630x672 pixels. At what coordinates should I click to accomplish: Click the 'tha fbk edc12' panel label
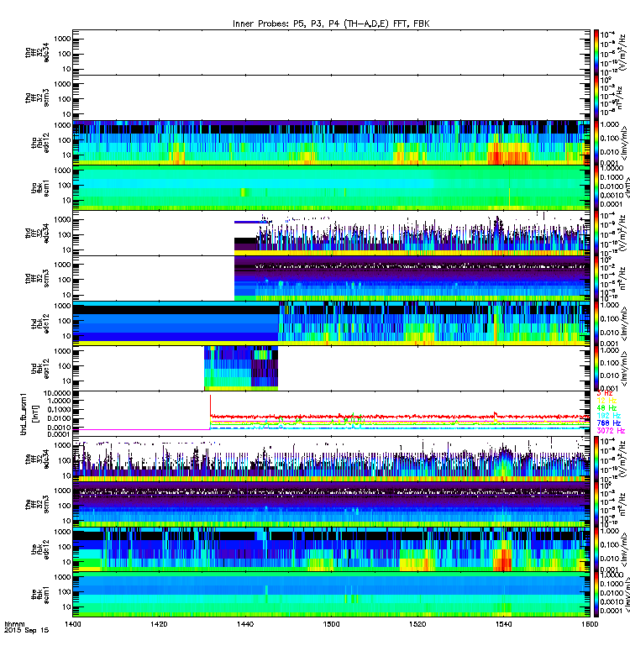40,143
